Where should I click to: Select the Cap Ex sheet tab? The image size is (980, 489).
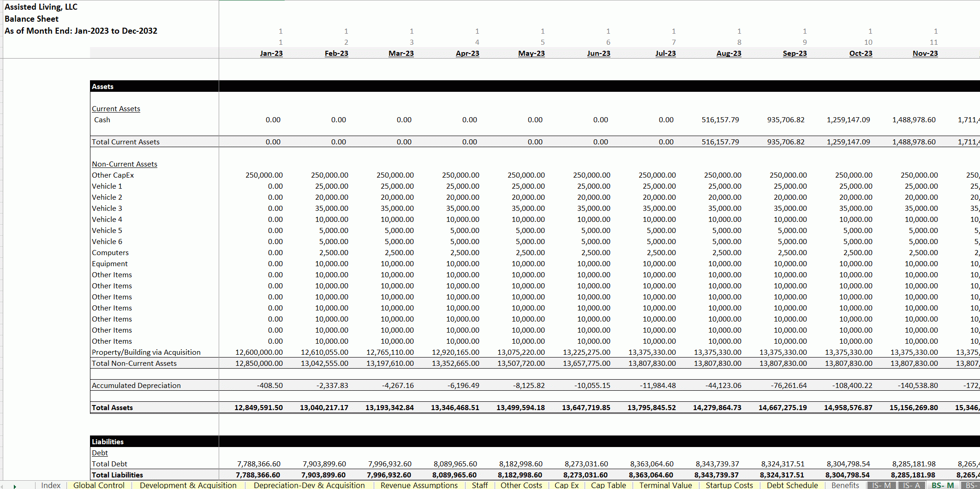566,485
